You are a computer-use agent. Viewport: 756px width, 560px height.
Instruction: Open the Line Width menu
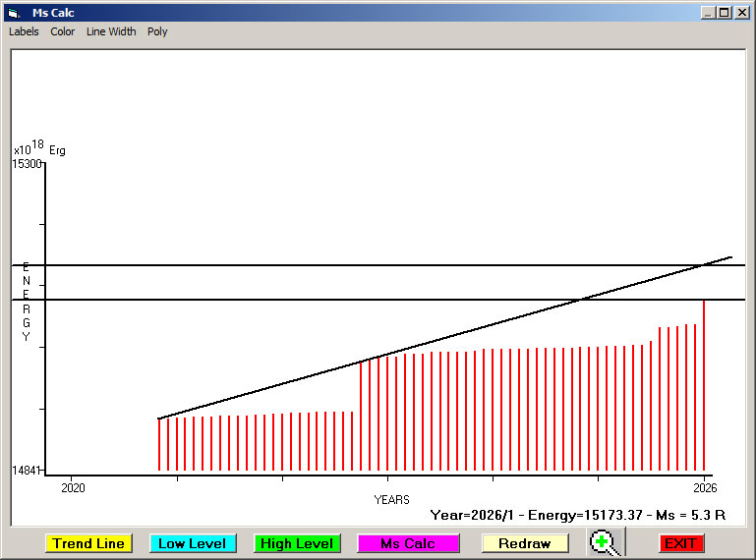111,31
